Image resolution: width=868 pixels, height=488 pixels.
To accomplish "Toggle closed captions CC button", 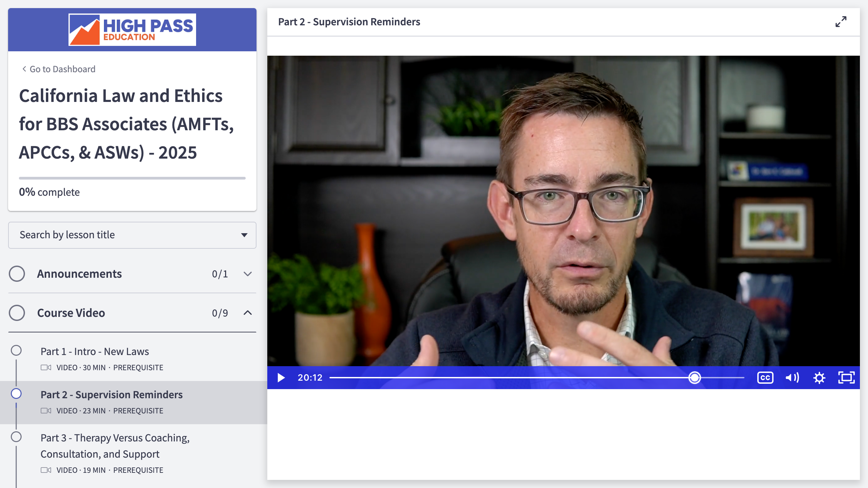I will (765, 378).
